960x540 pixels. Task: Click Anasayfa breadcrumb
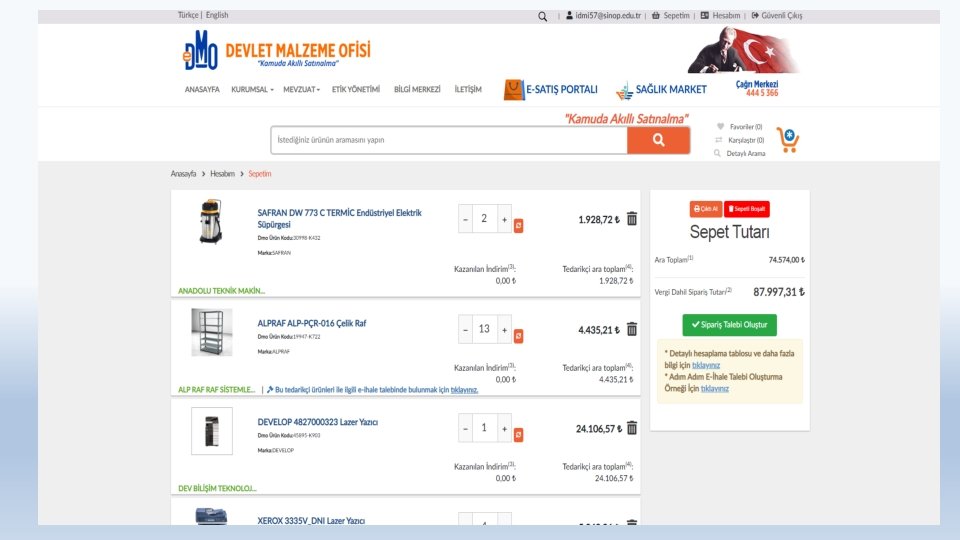point(183,174)
